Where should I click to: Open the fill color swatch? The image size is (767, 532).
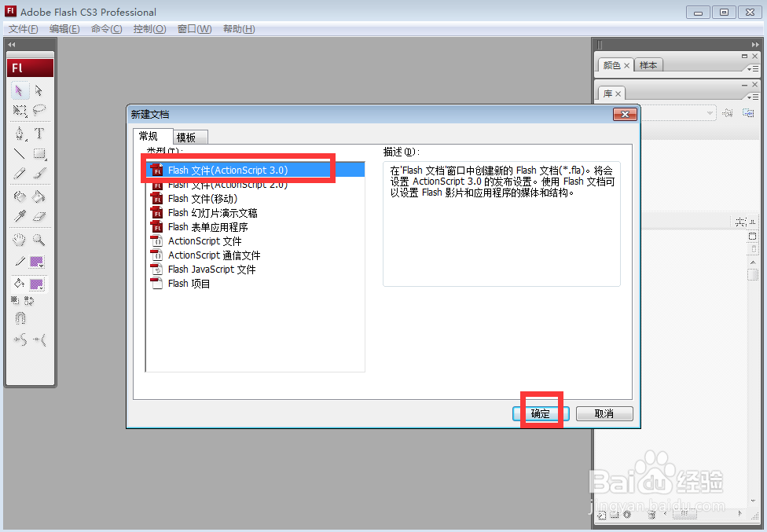[x=37, y=284]
